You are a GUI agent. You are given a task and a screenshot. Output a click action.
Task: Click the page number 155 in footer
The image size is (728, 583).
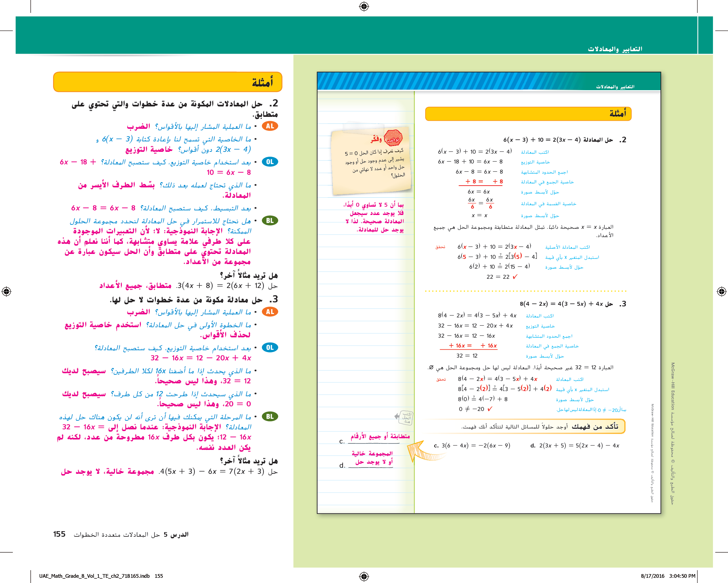click(x=59, y=534)
